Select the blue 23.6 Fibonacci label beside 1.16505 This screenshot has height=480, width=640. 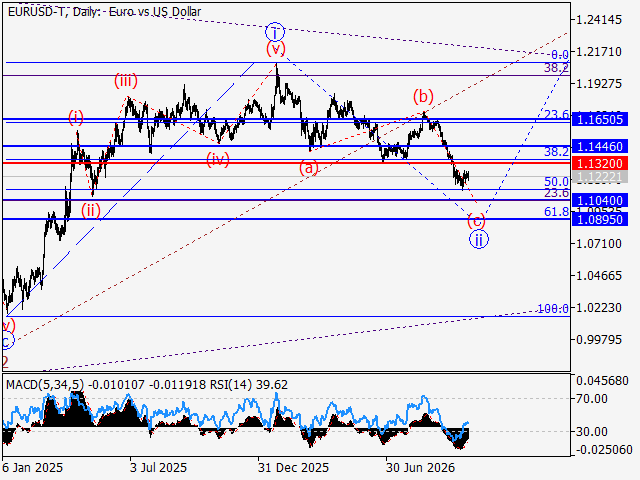point(557,114)
